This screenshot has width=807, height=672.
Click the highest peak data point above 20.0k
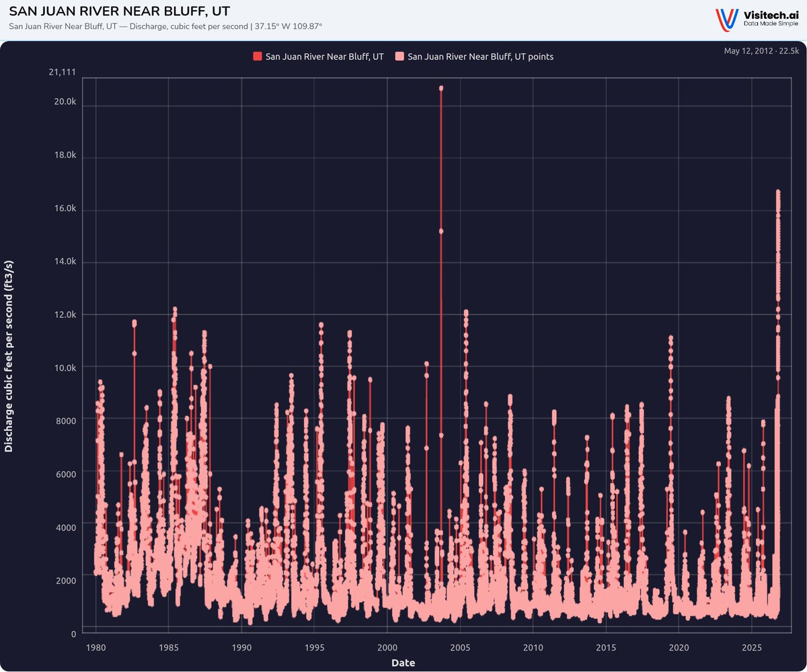pyautogui.click(x=441, y=88)
